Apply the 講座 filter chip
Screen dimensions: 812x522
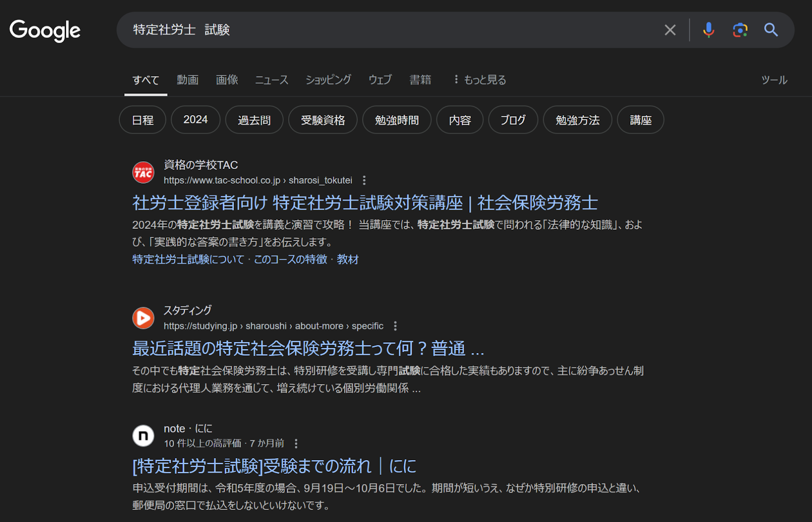tap(640, 120)
